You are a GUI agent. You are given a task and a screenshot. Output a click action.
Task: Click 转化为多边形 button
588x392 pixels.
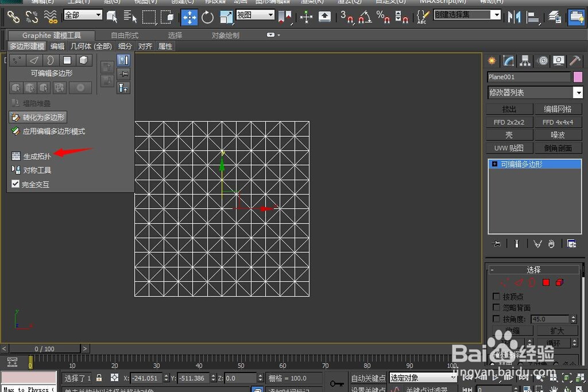coord(38,118)
